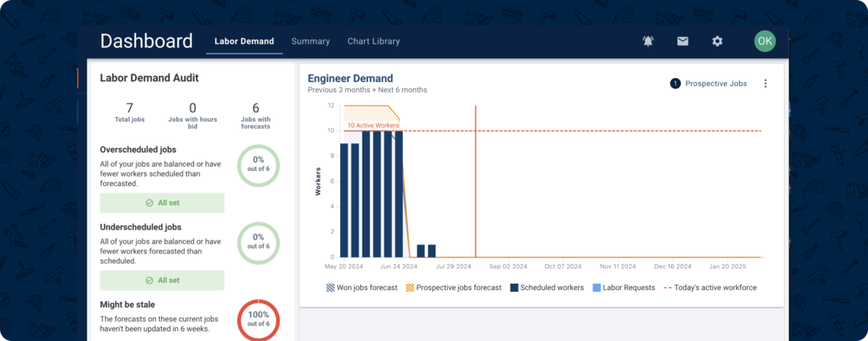Viewport: 868px width, 341px height.
Task: Open the mail envelope icon
Action: 682,41
